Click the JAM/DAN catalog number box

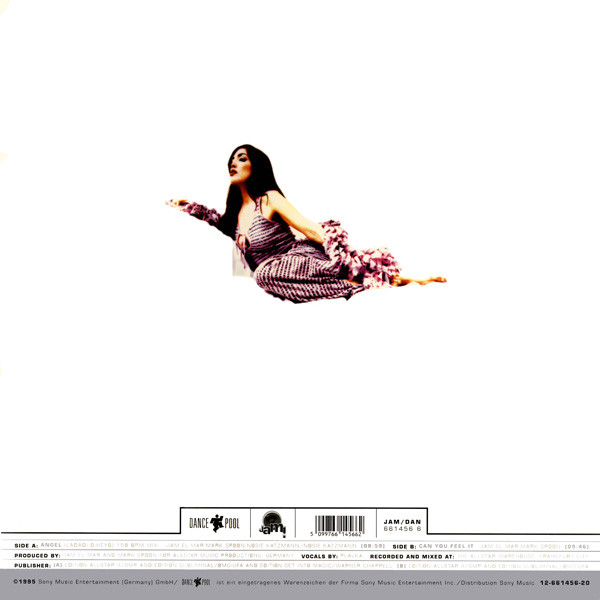(x=403, y=523)
